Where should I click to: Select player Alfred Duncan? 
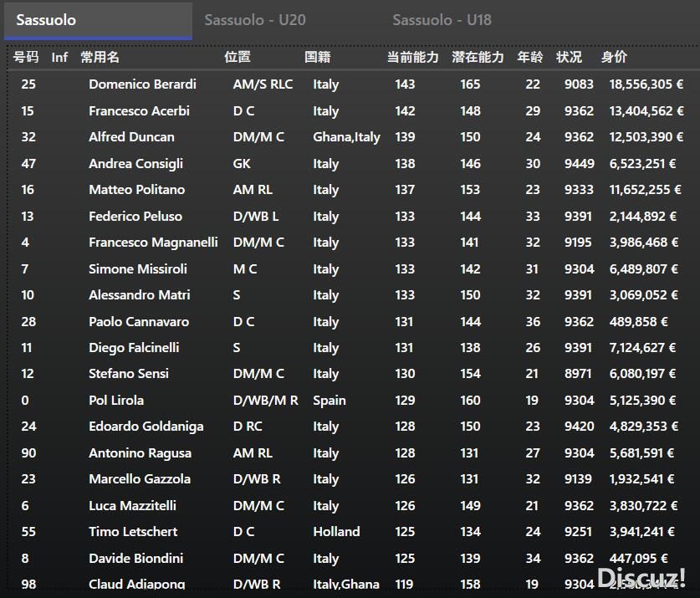click(x=131, y=137)
